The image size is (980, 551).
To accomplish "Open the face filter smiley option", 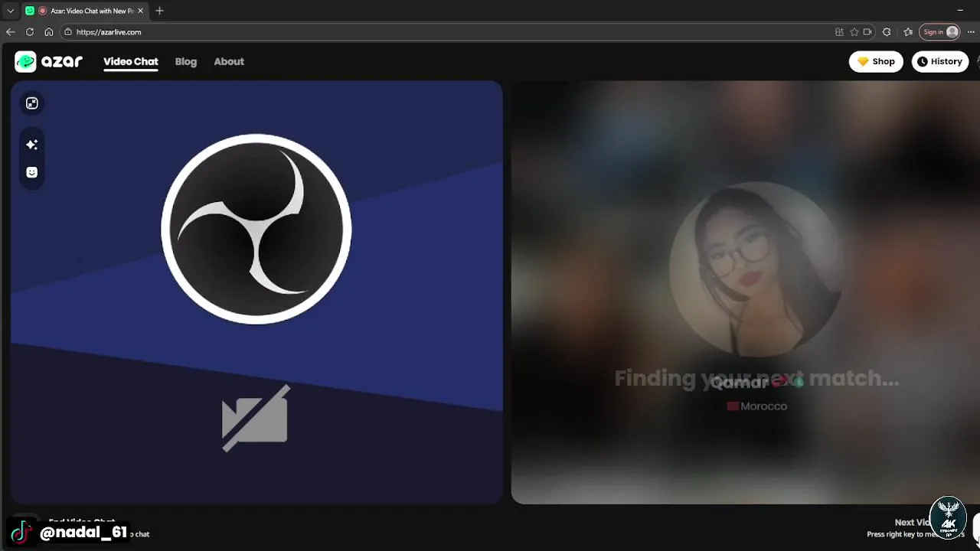I will [32, 172].
